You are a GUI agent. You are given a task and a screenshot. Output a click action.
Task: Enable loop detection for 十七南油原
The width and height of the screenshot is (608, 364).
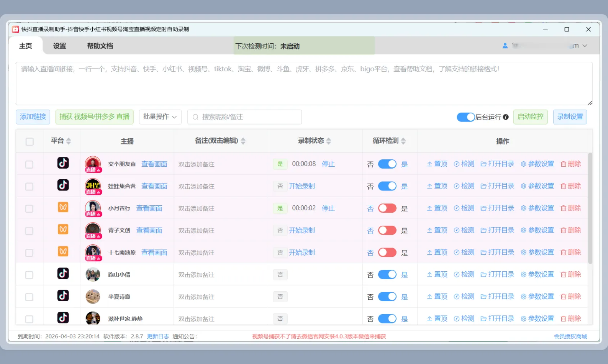(387, 253)
